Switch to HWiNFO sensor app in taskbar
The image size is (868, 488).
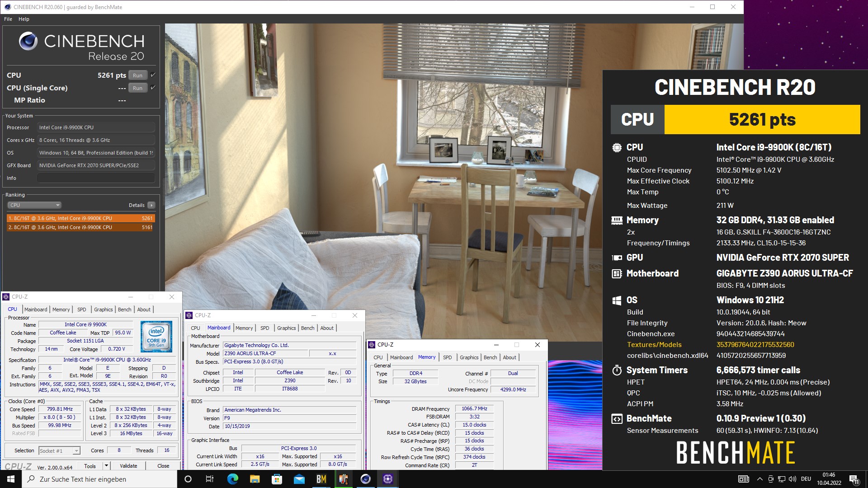pos(343,479)
